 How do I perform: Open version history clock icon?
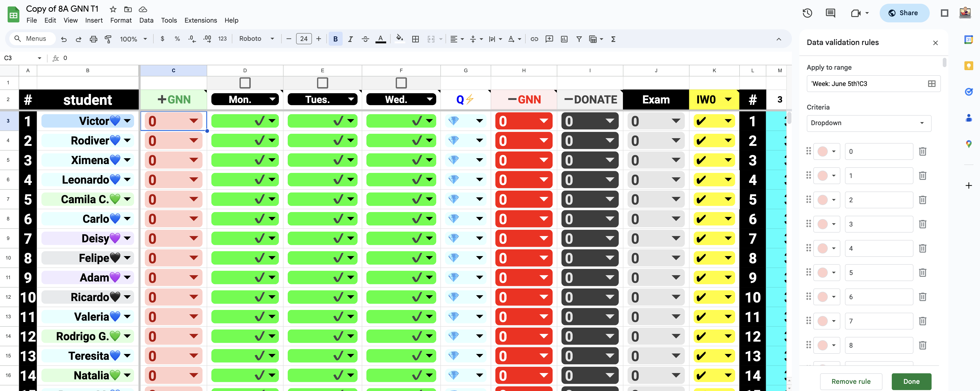pyautogui.click(x=807, y=13)
